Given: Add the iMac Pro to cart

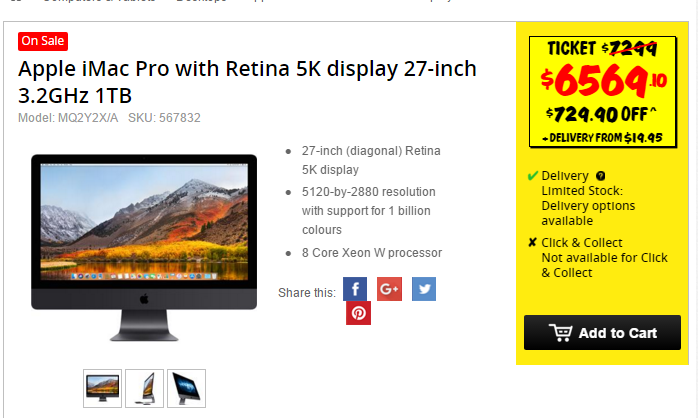Looking at the screenshot, I should click(x=602, y=333).
